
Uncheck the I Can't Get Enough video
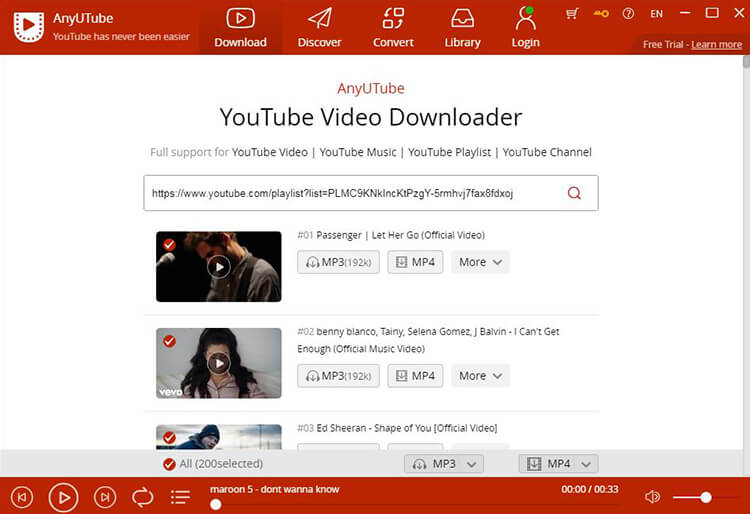[169, 341]
